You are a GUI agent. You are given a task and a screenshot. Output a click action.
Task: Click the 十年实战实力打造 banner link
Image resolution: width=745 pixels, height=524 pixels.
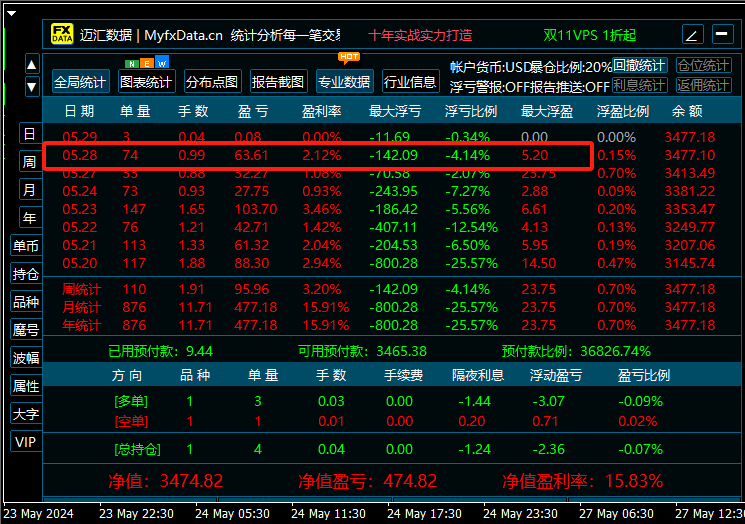coord(420,35)
